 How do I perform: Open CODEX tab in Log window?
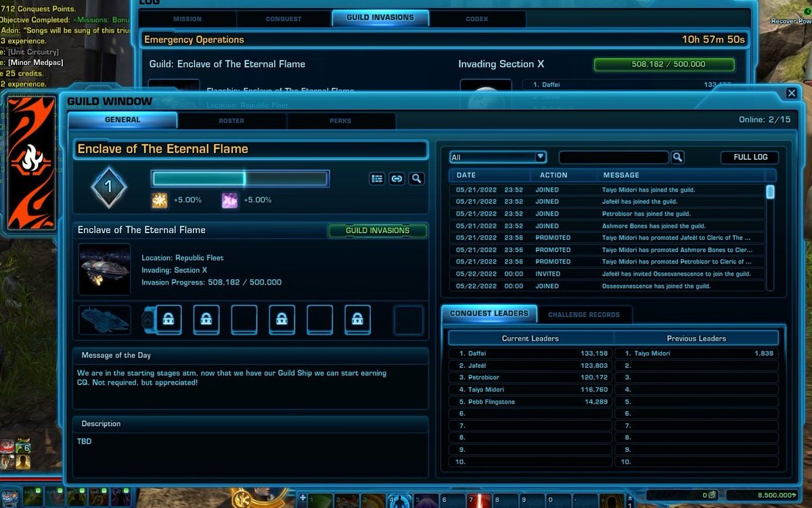477,19
